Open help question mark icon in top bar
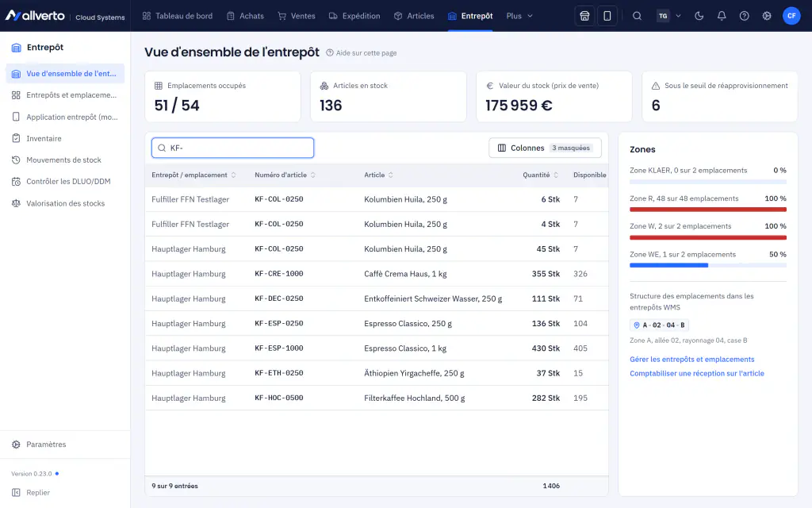Image resolution: width=812 pixels, height=508 pixels. click(x=744, y=16)
